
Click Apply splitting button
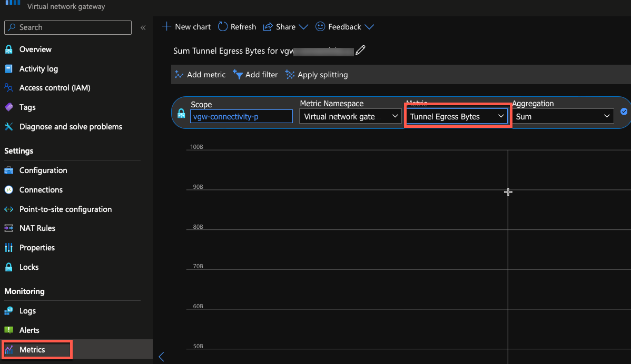pos(317,75)
